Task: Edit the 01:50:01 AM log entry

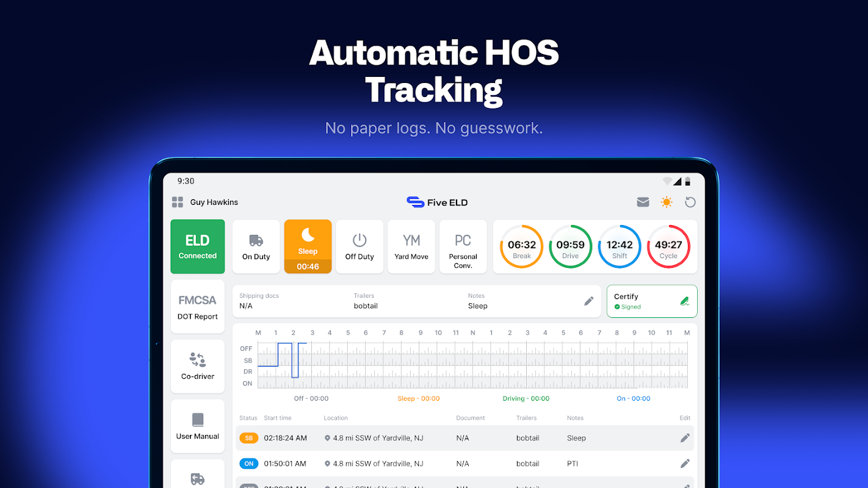Action: [x=685, y=464]
